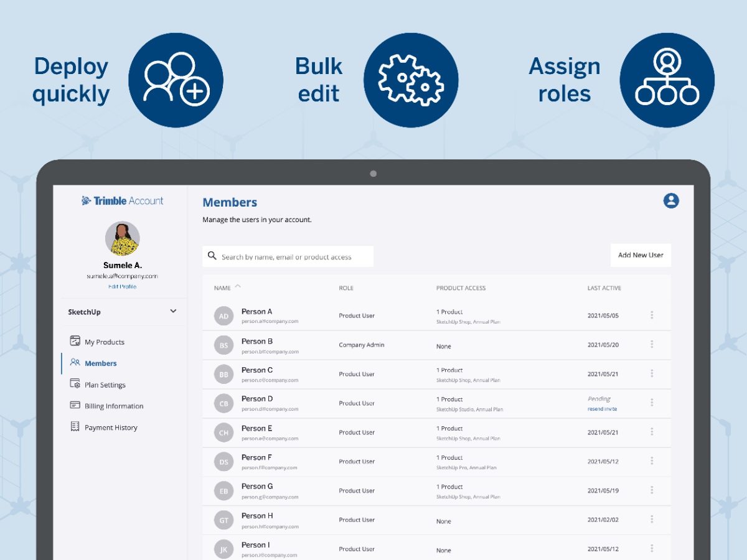
Task: Open the options menu for Person C
Action: pyautogui.click(x=652, y=373)
